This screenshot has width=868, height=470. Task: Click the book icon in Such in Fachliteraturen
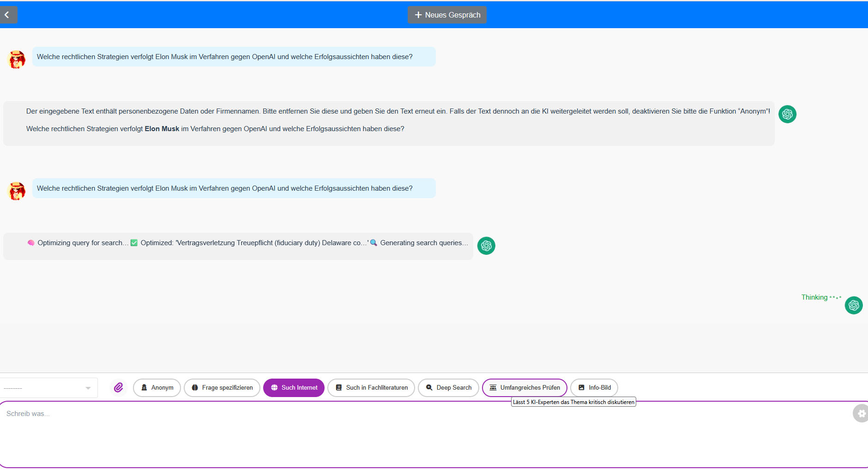coord(339,388)
